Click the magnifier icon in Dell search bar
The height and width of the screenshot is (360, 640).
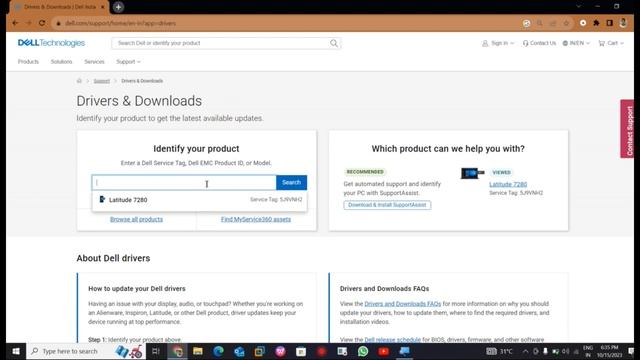tap(334, 43)
